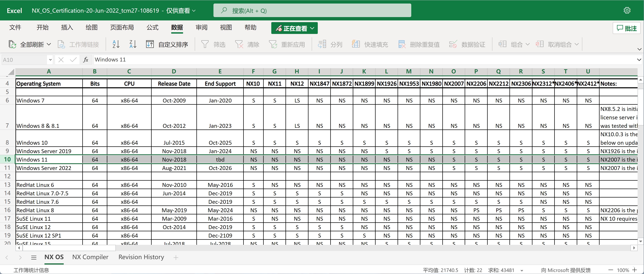The image size is (644, 274).
Task: Open the status bar summary dropdown arrow
Action: click(522, 270)
